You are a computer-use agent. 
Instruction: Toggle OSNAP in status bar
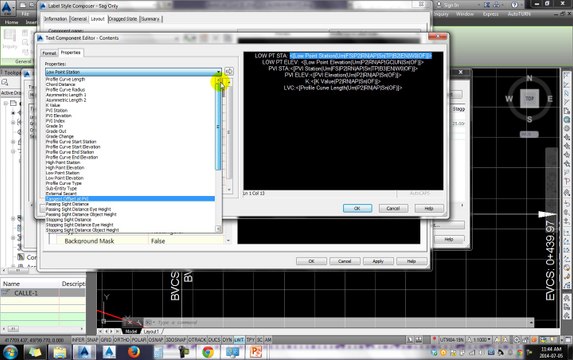pyautogui.click(x=156, y=340)
